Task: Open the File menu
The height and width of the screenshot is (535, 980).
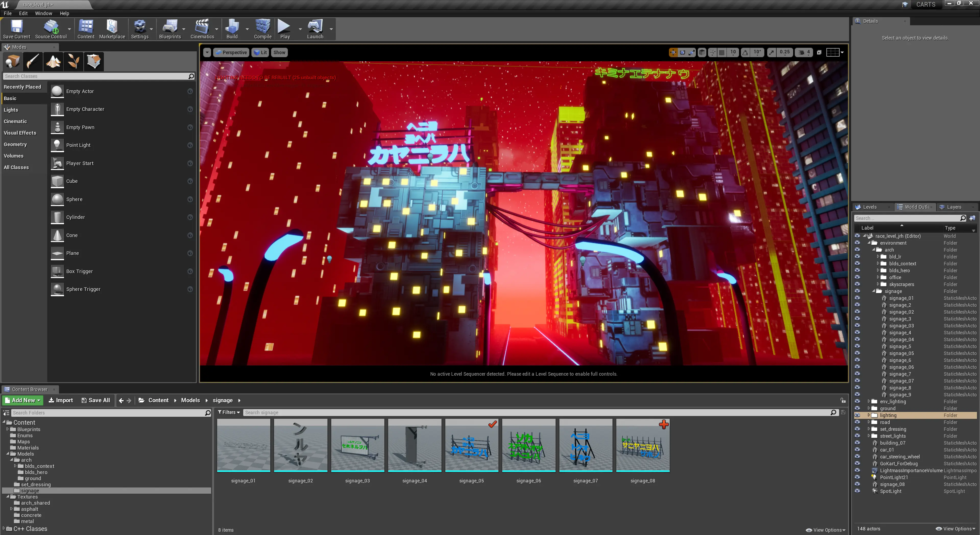Action: click(8, 13)
